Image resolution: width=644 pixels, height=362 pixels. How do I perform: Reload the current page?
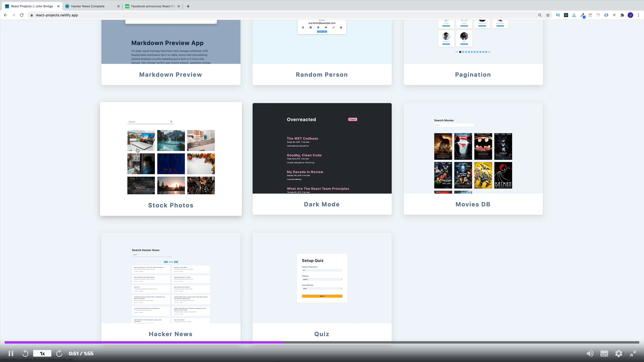coord(22,15)
